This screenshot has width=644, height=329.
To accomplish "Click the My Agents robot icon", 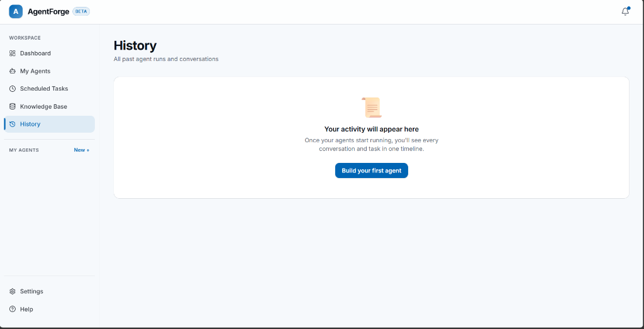I will coord(13,71).
